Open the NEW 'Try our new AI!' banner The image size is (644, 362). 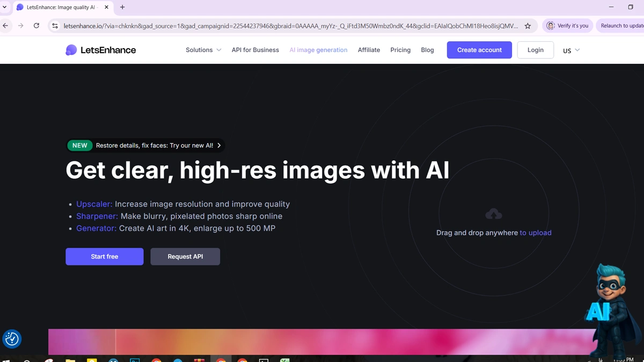pyautogui.click(x=145, y=145)
